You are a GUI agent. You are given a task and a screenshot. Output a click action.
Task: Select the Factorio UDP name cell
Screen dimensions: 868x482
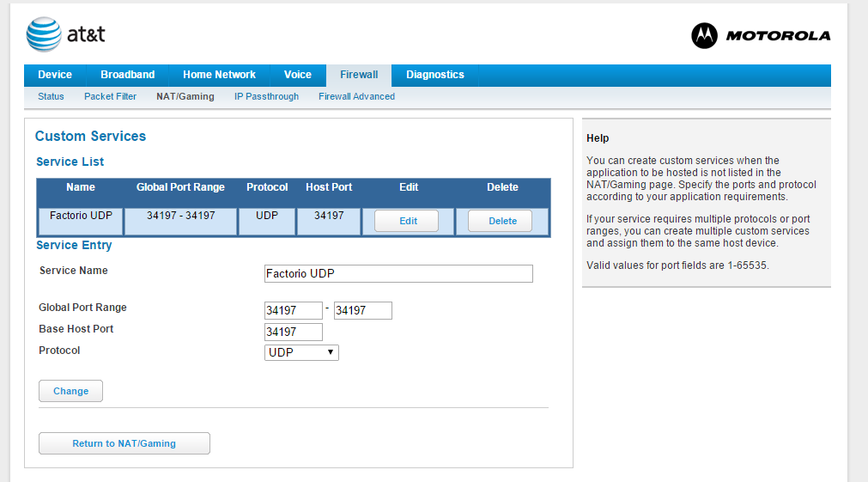pos(81,221)
